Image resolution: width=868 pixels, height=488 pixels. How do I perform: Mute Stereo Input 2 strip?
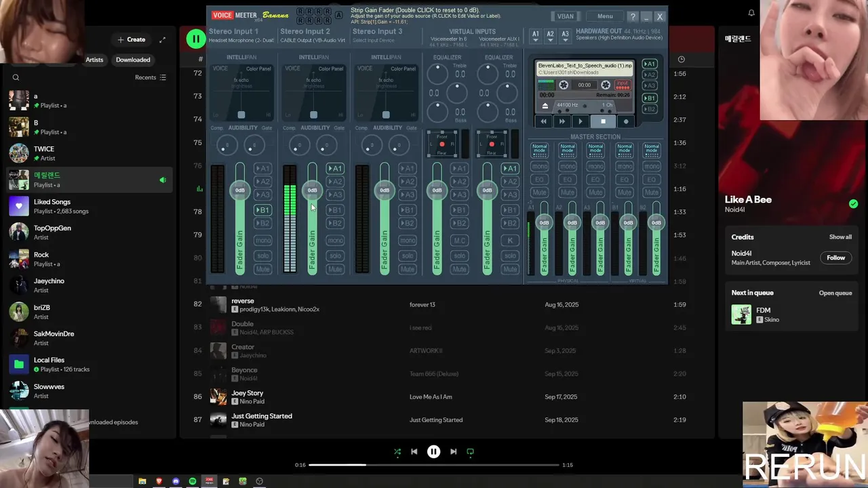[x=335, y=269]
